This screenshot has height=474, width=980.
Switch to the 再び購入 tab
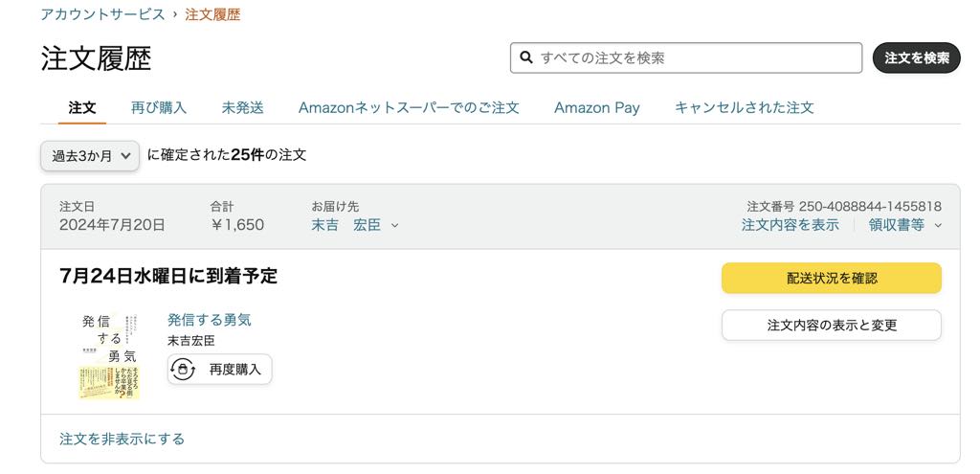pyautogui.click(x=159, y=107)
